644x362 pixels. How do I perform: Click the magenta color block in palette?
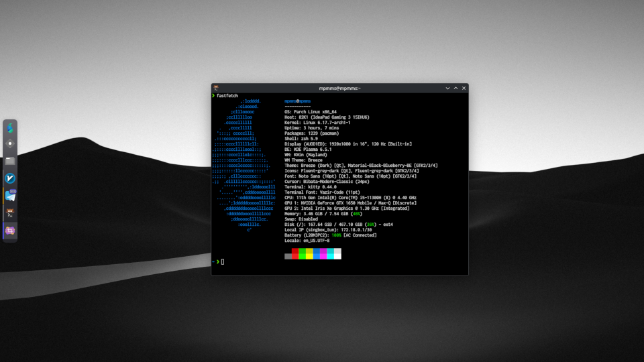pos(323,253)
